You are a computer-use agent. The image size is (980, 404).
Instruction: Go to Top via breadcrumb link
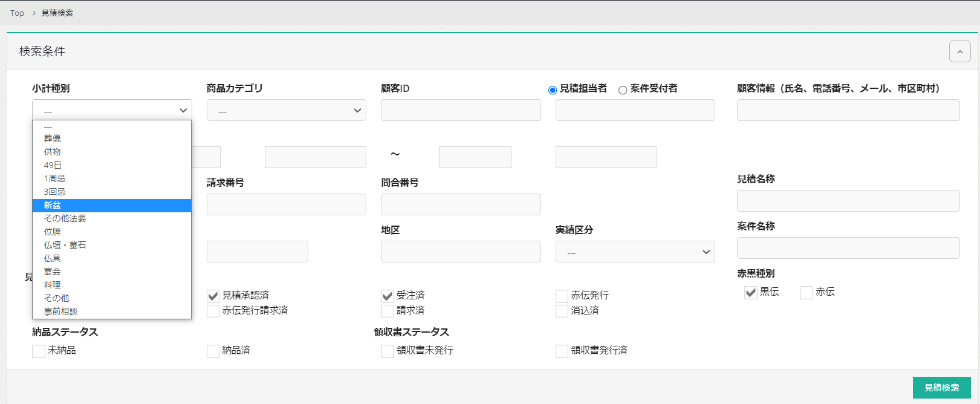[17, 13]
